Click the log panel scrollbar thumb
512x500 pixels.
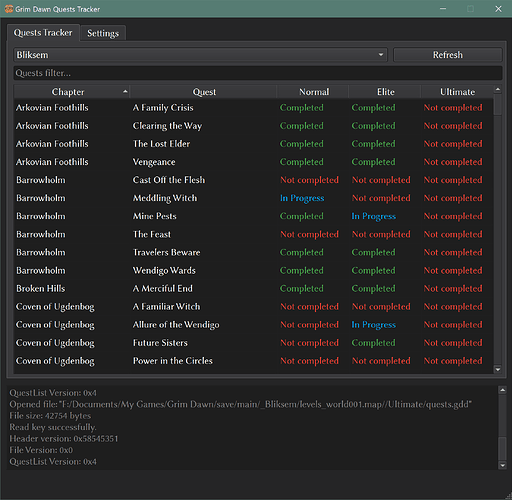502,449
